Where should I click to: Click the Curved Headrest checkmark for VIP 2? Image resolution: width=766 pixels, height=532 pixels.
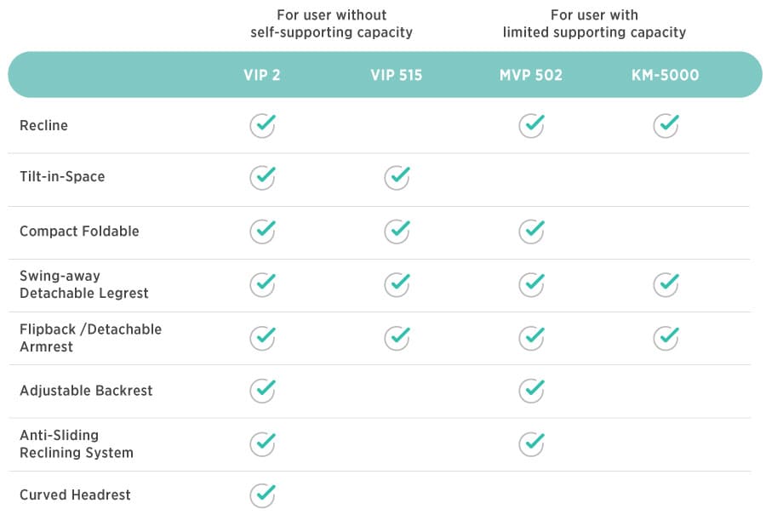coord(263,495)
